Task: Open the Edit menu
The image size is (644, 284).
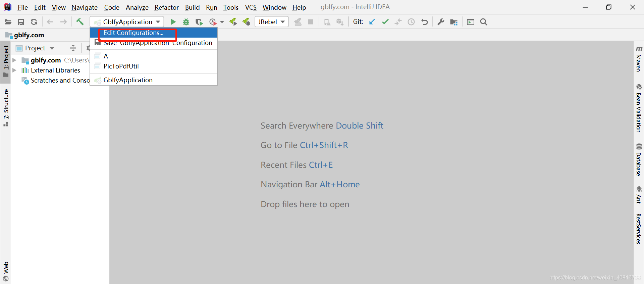Action: 40,7
